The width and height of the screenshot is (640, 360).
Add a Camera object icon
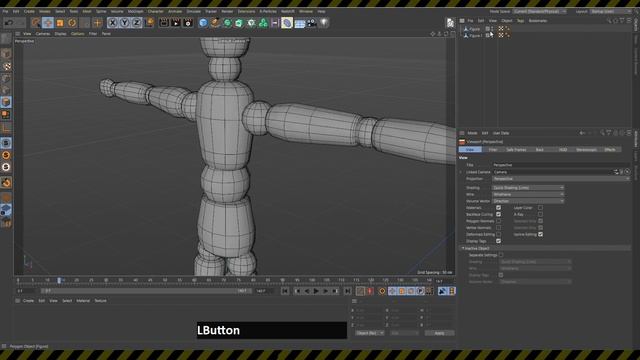312,23
